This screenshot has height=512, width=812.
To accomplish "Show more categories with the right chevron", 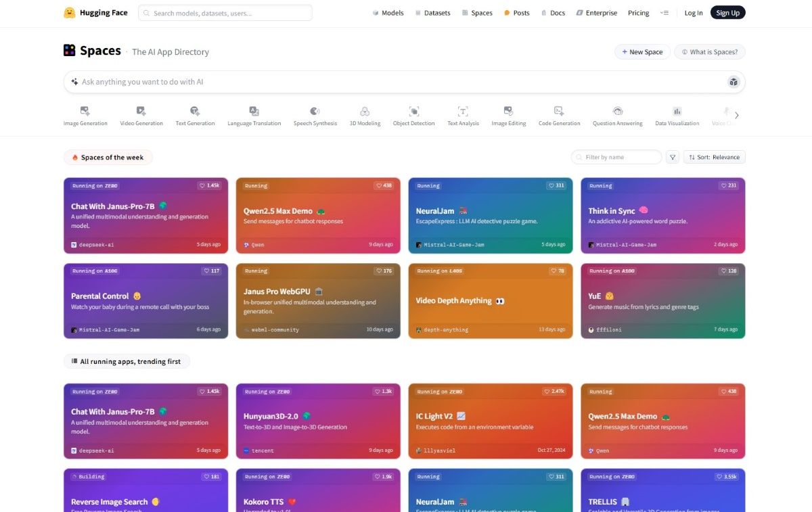I will pyautogui.click(x=737, y=115).
